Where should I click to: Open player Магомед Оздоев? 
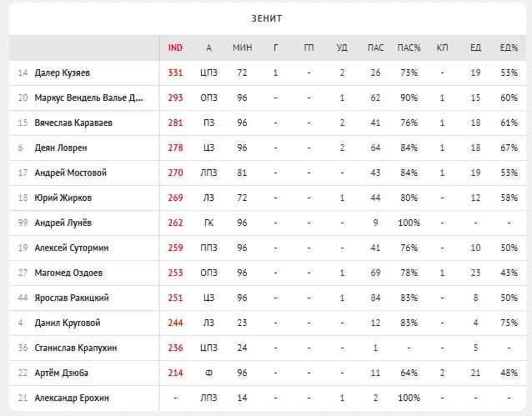[68, 273]
